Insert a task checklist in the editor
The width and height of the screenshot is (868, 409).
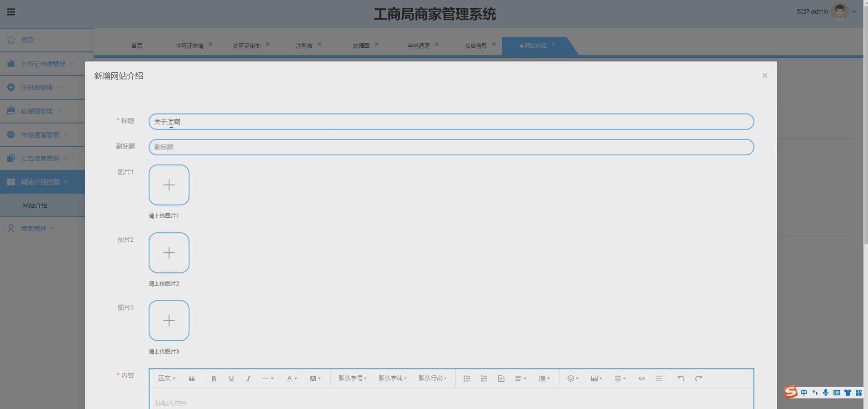click(501, 378)
